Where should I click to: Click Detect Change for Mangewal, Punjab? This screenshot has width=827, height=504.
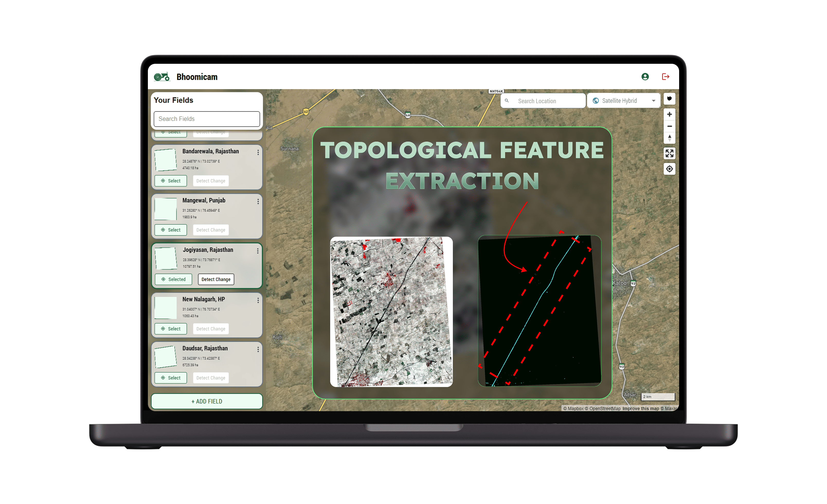click(211, 230)
